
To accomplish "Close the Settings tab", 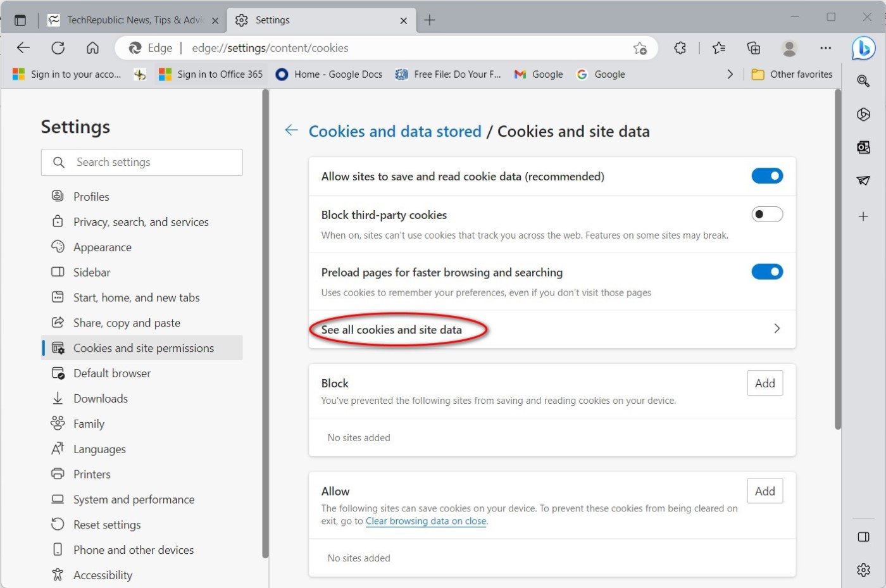I will (x=403, y=21).
